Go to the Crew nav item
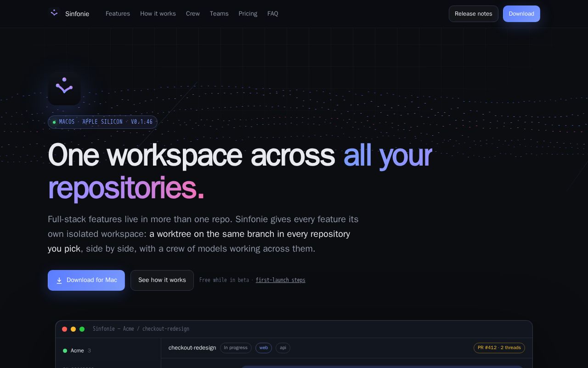This screenshot has height=368, width=588. tap(193, 14)
